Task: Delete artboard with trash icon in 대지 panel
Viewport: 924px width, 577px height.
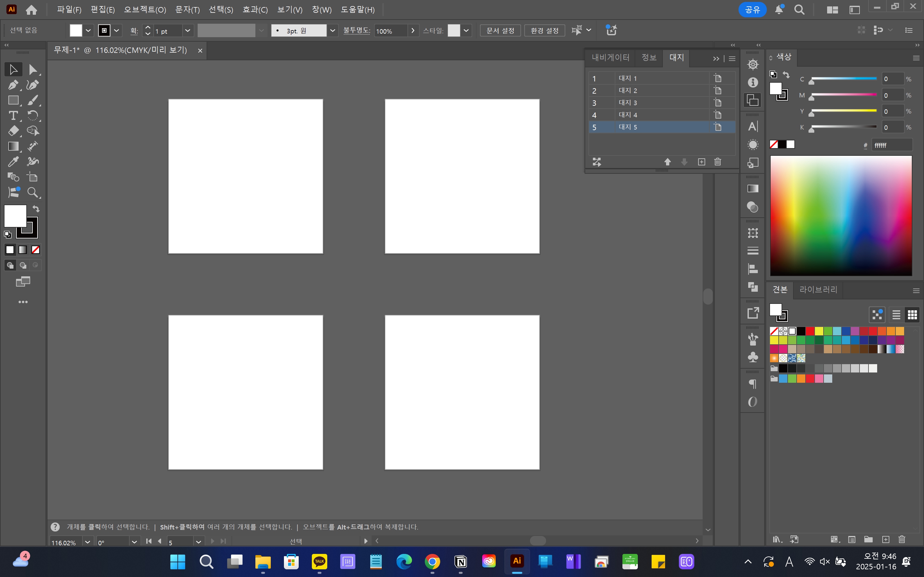Action: tap(717, 162)
